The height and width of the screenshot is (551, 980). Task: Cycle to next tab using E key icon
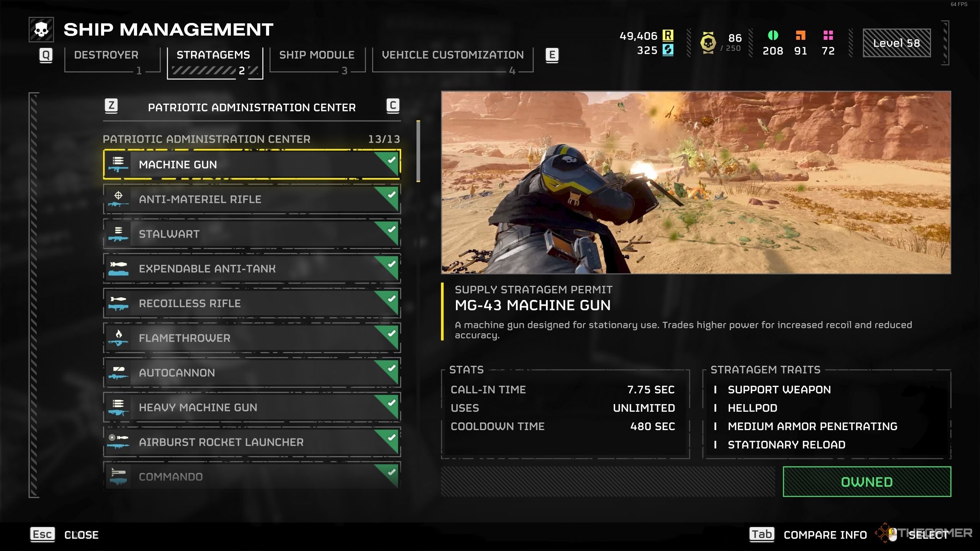pos(552,55)
